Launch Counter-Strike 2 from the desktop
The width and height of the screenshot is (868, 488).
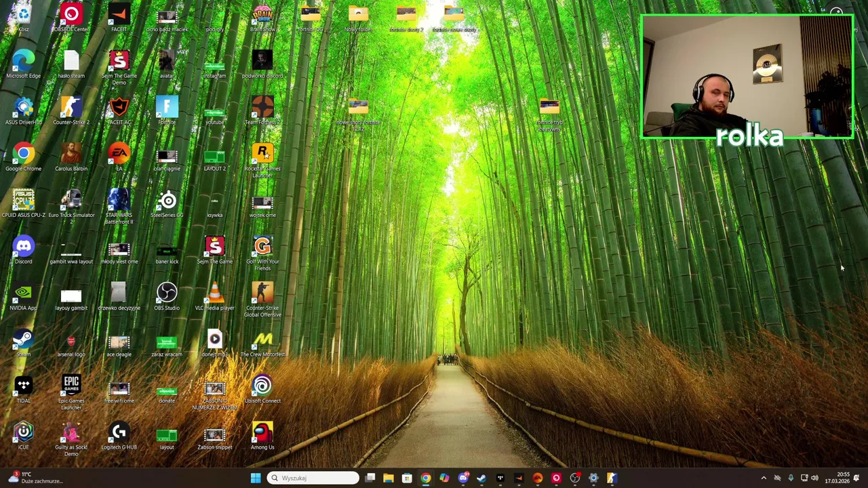tap(71, 111)
